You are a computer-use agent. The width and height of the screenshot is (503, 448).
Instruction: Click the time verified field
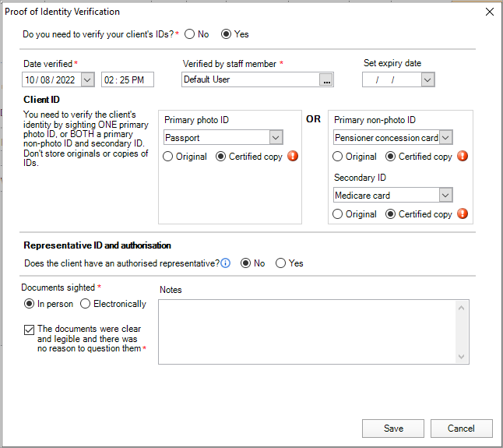tap(128, 79)
